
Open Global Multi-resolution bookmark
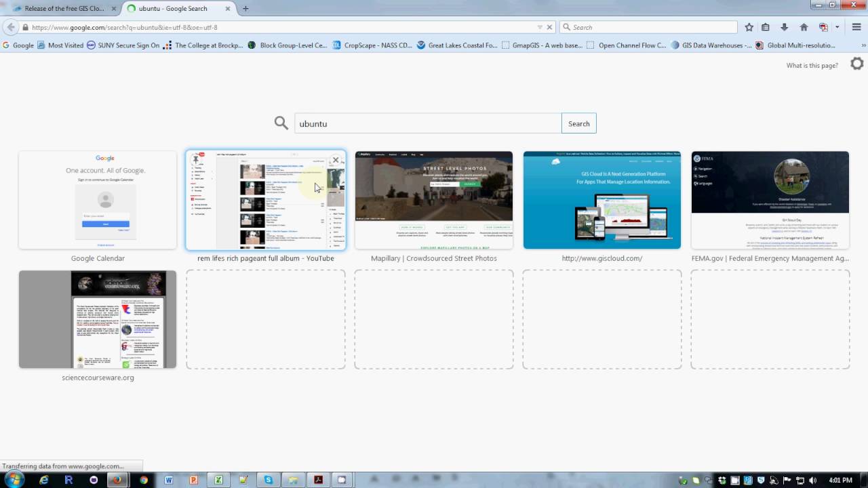pos(795,45)
